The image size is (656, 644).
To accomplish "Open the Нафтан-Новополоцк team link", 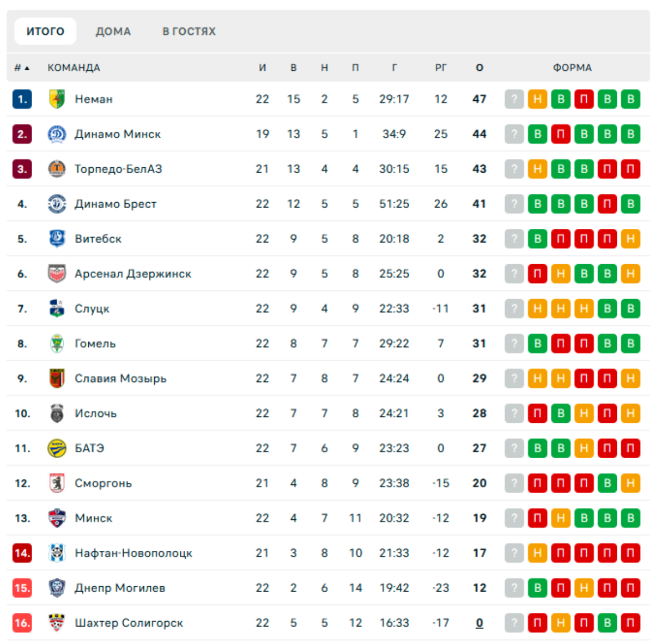I will tap(133, 554).
